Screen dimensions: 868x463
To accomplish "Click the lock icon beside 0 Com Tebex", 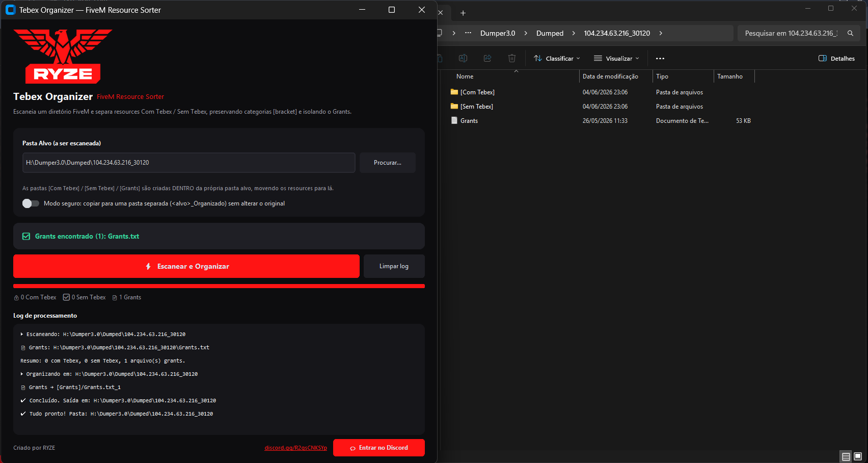I will click(16, 298).
